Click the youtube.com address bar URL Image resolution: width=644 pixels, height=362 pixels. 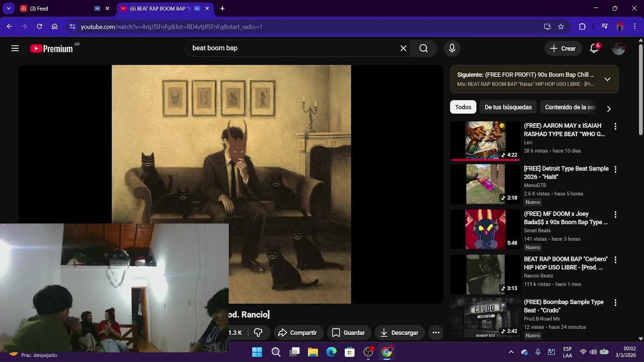pyautogui.click(x=172, y=27)
